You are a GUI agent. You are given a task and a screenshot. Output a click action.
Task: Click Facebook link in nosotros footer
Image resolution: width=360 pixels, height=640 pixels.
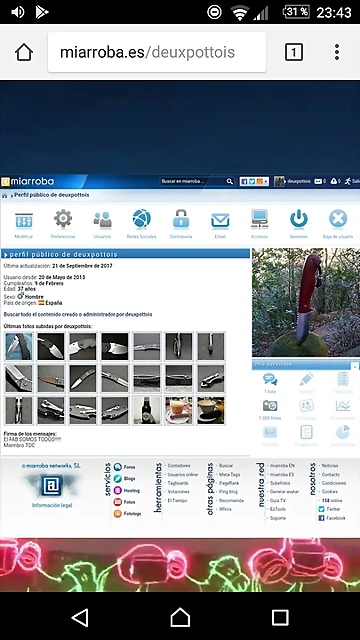(x=331, y=518)
